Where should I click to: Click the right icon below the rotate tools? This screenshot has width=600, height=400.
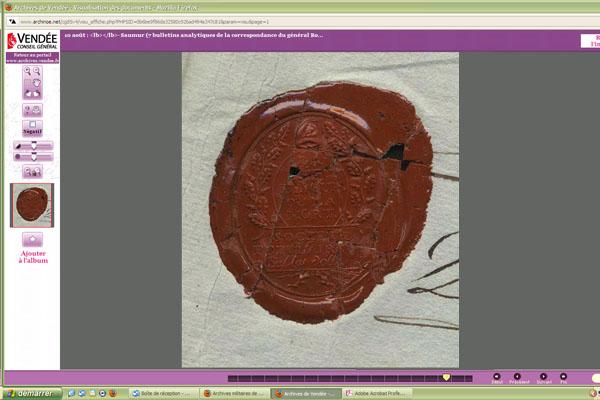(37, 110)
